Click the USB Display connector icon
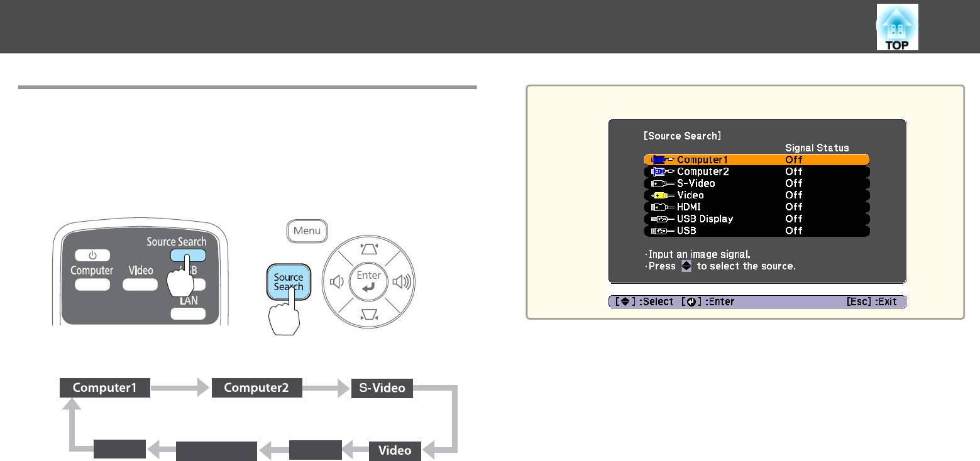980x461 pixels. tap(663, 219)
